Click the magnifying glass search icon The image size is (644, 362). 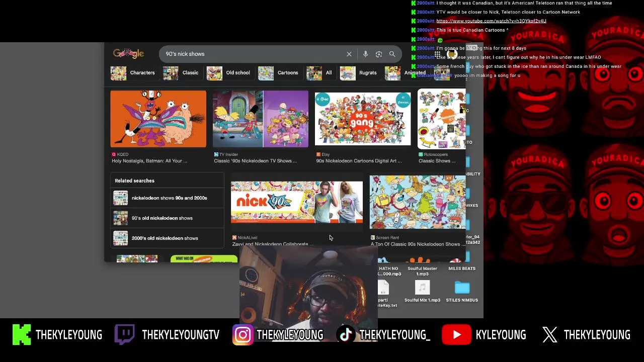392,54
